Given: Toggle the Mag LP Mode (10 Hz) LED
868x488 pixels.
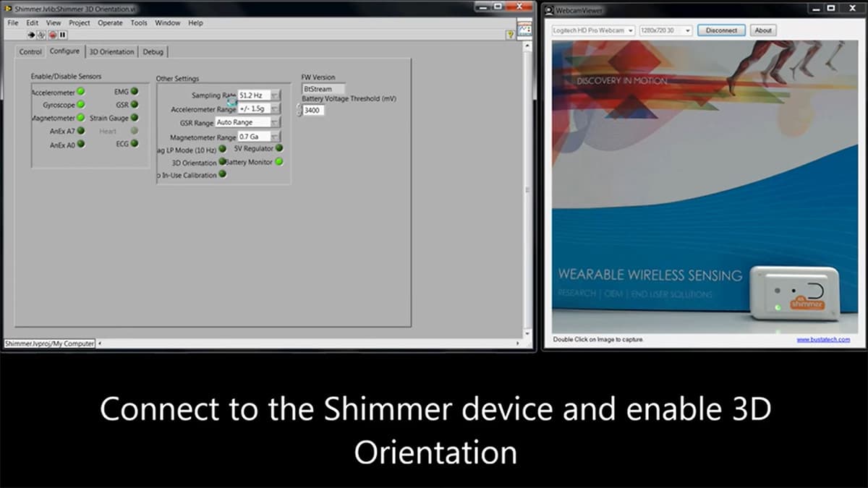Looking at the screenshot, I should tap(222, 149).
